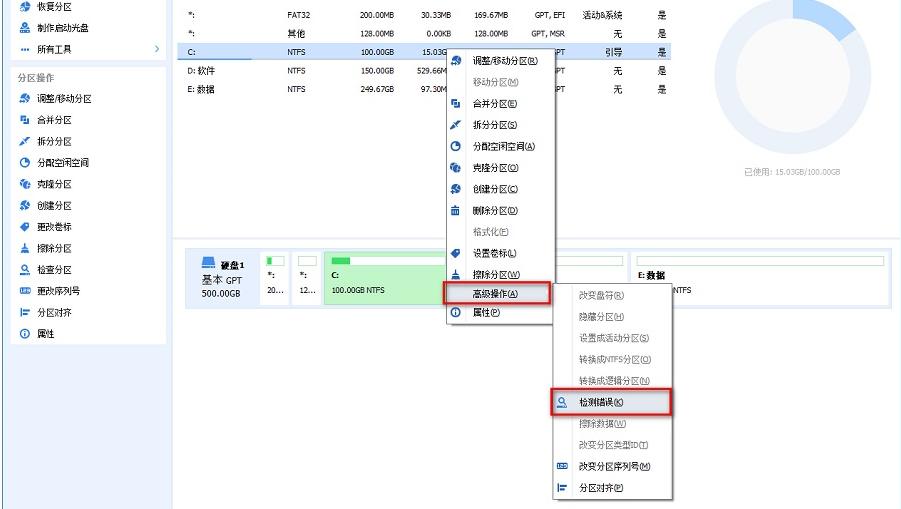The image size is (901, 509).
Task: Click sidebar Partition Alignment (分区对齐) icon
Action: click(x=25, y=312)
